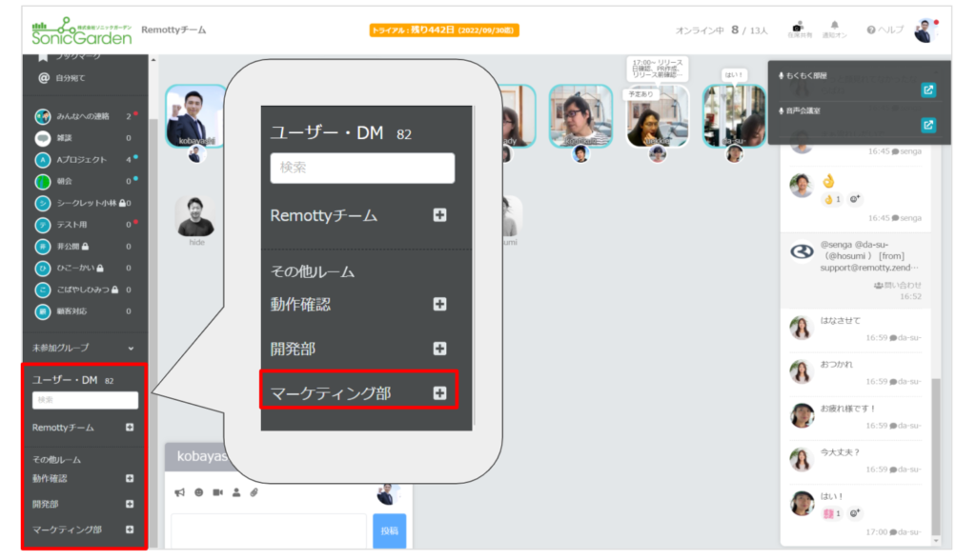The image size is (976, 560).
Task: Click the support message sender avatar icon
Action: tap(802, 251)
